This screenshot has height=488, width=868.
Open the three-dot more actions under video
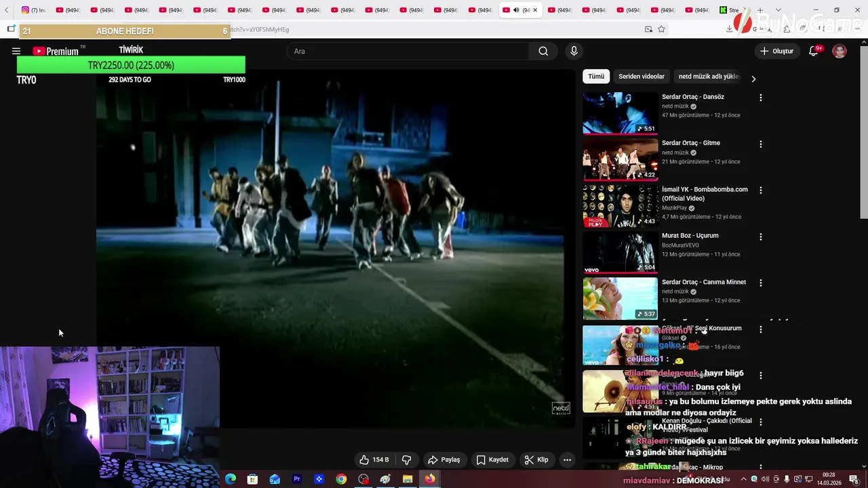[x=568, y=460]
